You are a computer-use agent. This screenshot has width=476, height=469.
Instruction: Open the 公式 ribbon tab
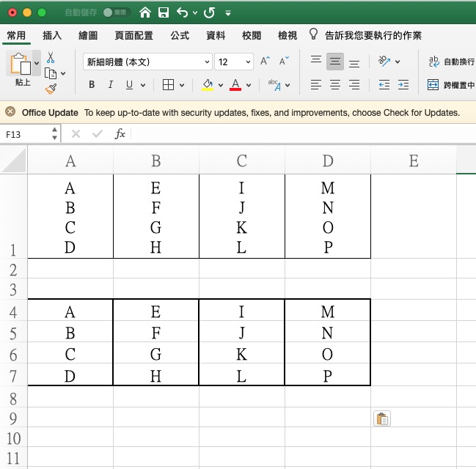pyautogui.click(x=180, y=35)
